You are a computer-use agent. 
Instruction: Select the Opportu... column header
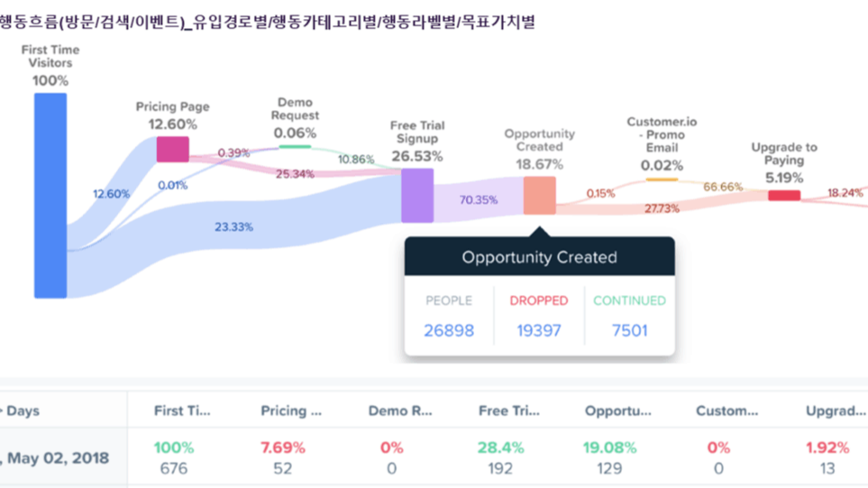pyautogui.click(x=617, y=411)
